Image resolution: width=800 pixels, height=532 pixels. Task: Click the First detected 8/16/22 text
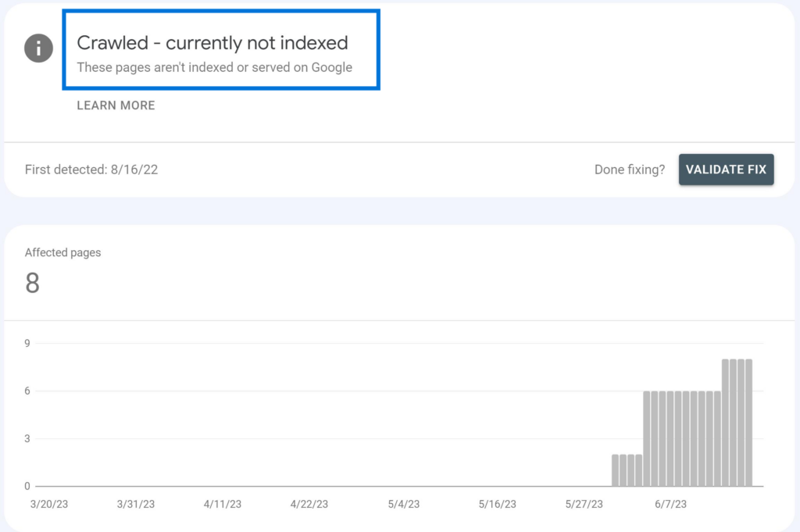[x=92, y=170]
